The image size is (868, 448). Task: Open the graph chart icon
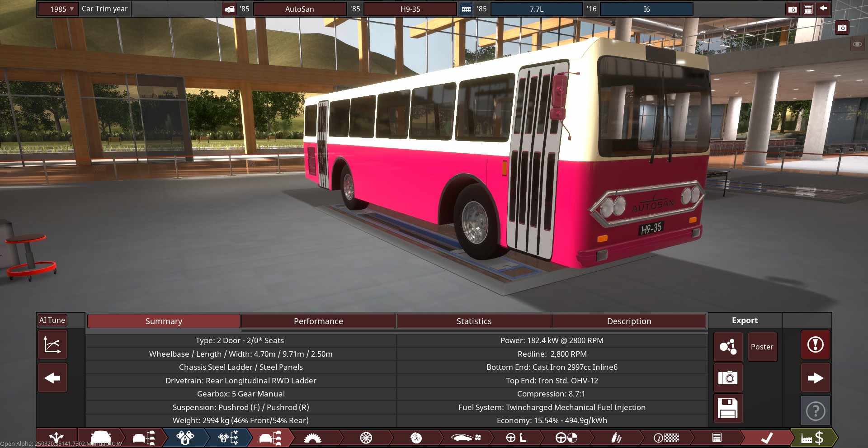52,344
